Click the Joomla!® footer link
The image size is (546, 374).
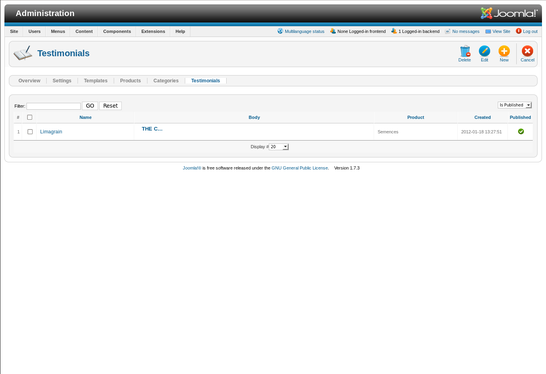(192, 168)
